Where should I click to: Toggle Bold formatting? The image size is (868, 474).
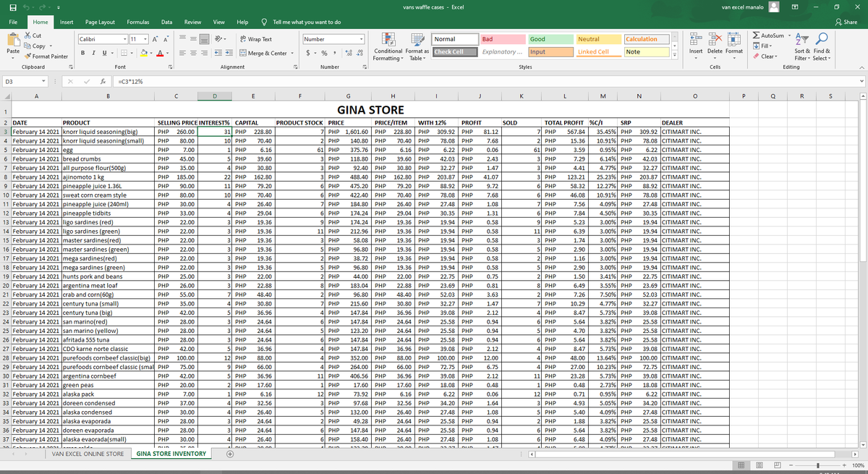[84, 52]
